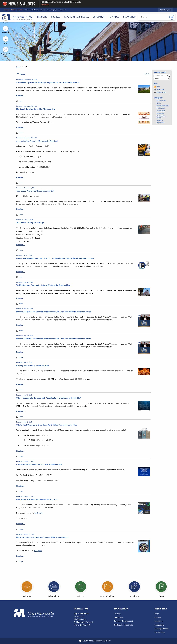Click 'click here' in Real Estate Tax Relief story

(39, 513)
